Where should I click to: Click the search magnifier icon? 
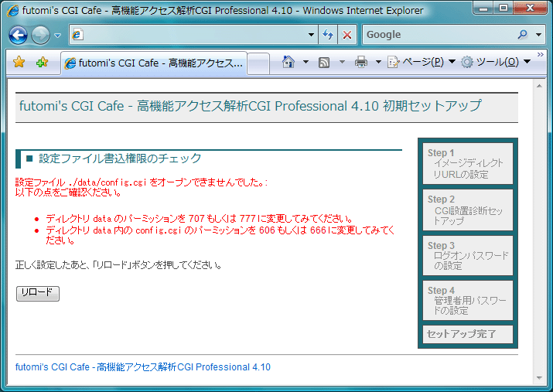click(523, 35)
